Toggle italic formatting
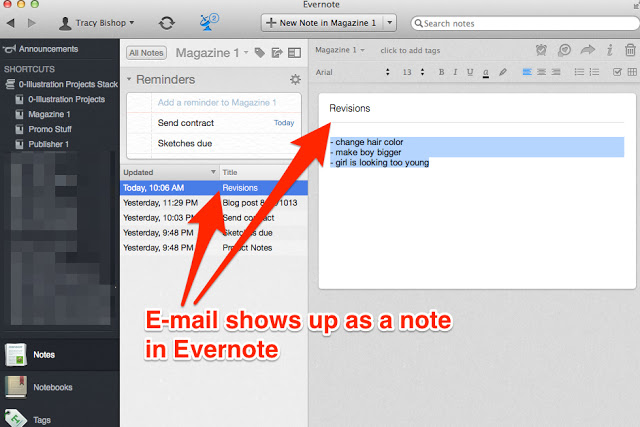 coord(455,72)
